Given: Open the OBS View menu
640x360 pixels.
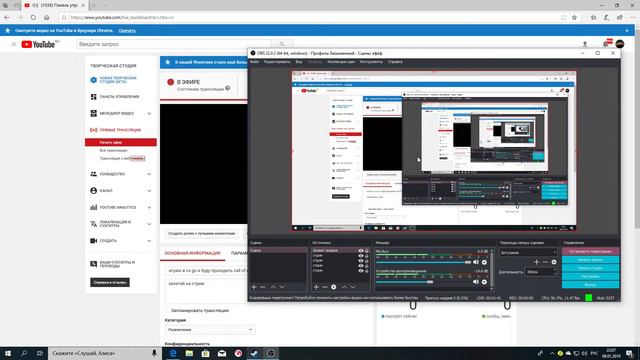Looking at the screenshot, I should [x=299, y=62].
